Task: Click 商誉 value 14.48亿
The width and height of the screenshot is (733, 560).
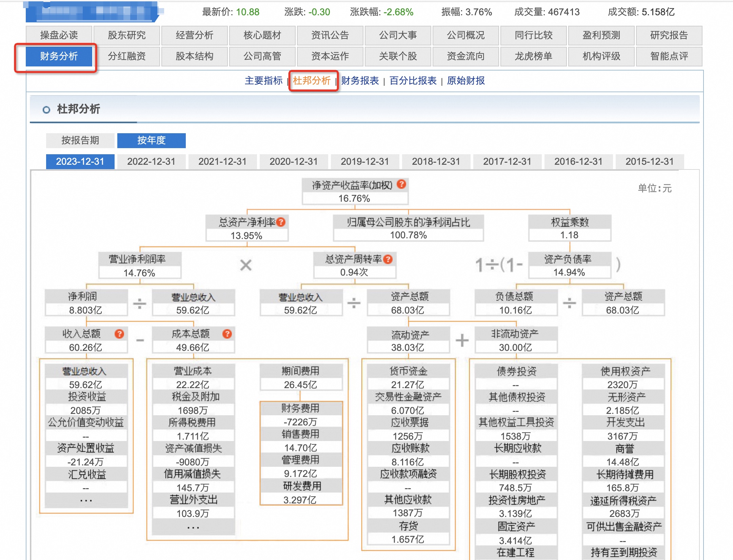Action: pyautogui.click(x=623, y=462)
